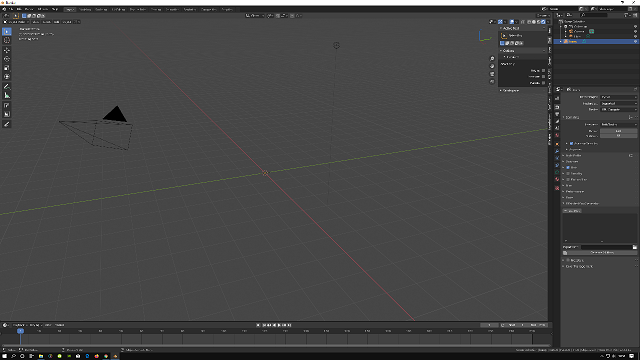This screenshot has height=360, width=640.
Task: Open the Playback menu in timeline
Action: pos(19,325)
